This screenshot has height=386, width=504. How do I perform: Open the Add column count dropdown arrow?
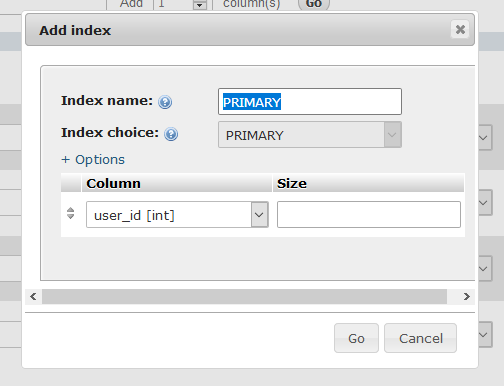(x=200, y=5)
